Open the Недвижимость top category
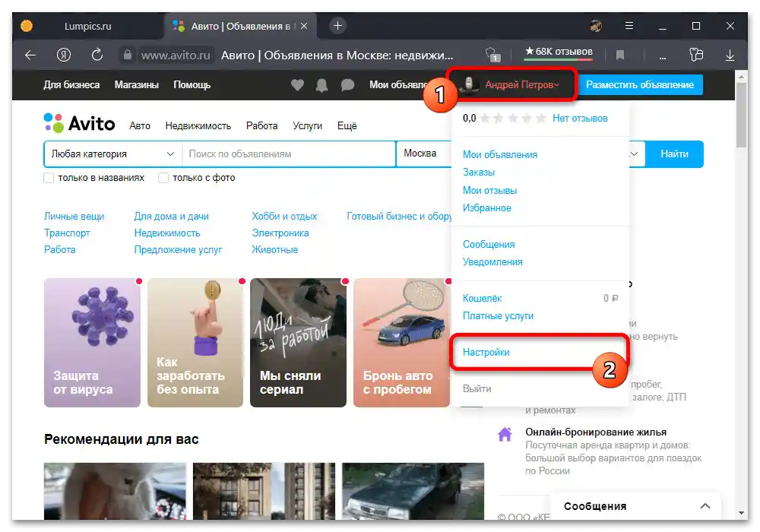760x532 pixels. [x=198, y=126]
